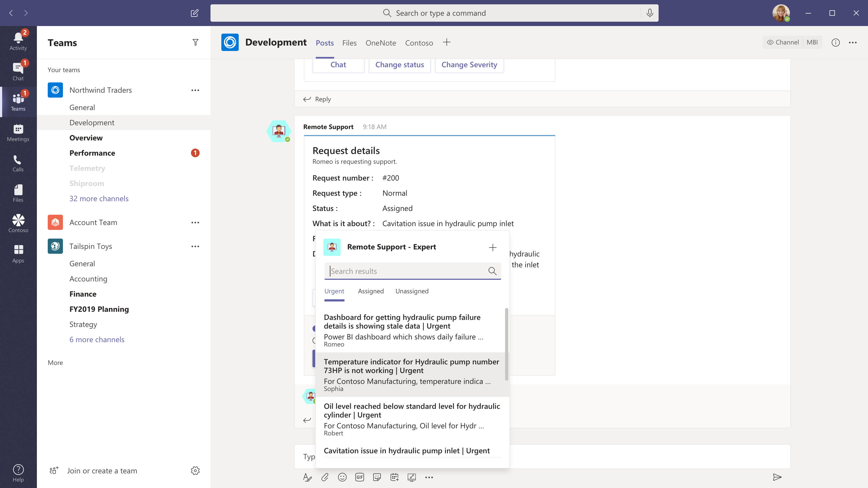Click the filter teams funnel icon
868x488 pixels.
195,43
